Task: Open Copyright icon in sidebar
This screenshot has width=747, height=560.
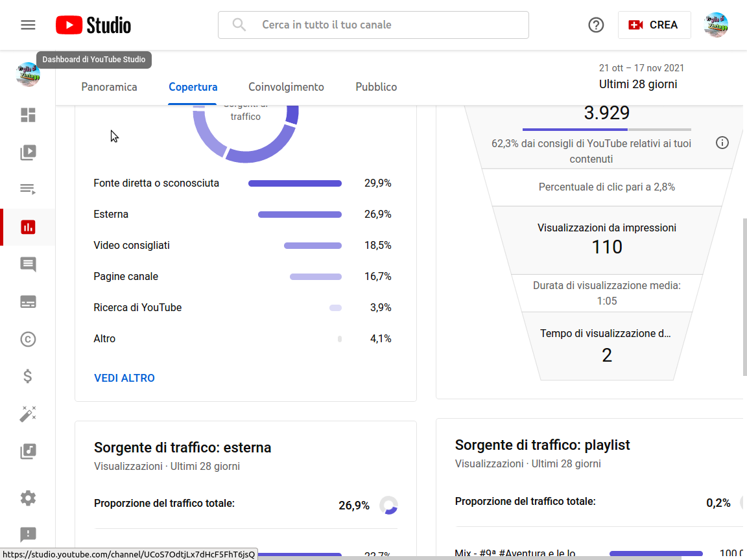Action: click(28, 339)
